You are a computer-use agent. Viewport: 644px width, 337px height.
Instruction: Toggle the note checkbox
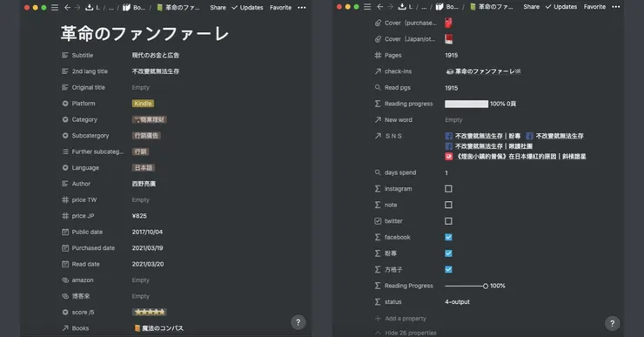click(x=448, y=205)
